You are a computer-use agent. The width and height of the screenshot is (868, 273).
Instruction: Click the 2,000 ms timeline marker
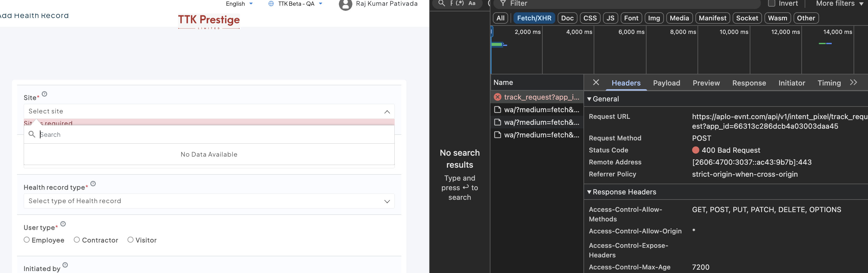(x=527, y=32)
